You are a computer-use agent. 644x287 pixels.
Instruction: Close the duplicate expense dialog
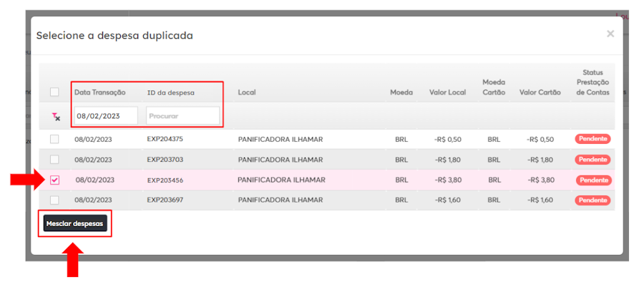click(x=610, y=34)
